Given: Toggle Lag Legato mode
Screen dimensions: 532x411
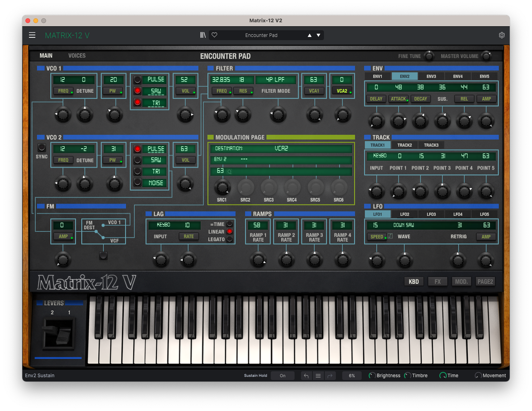Looking at the screenshot, I should point(229,239).
